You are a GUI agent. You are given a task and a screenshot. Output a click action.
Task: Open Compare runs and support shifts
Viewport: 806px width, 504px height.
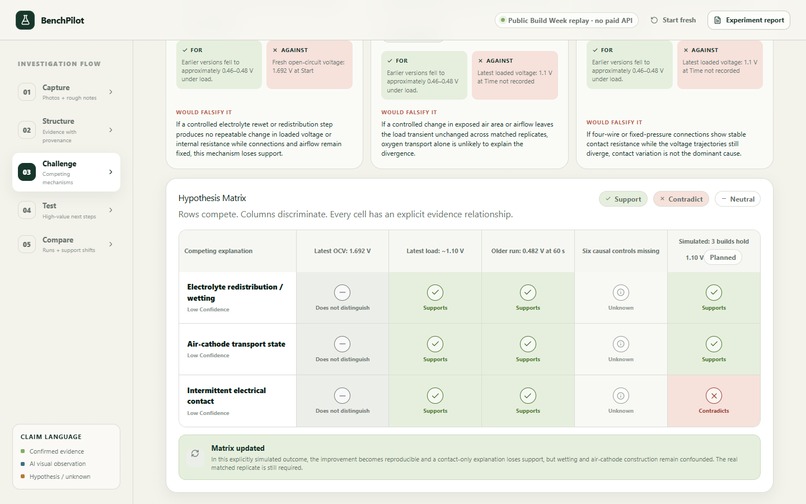coord(66,244)
